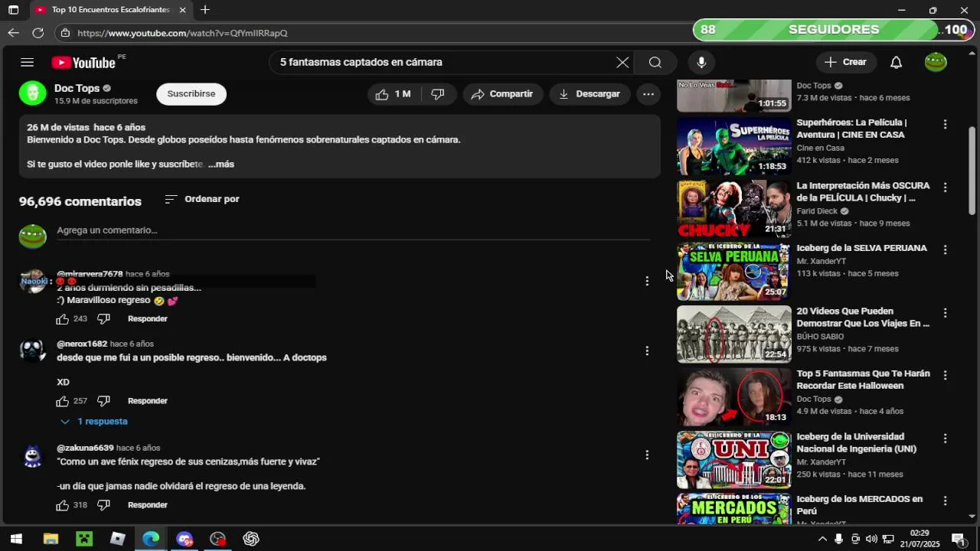Open the Minecraft taskbar icon
This screenshot has width=980, height=551.
point(84,539)
